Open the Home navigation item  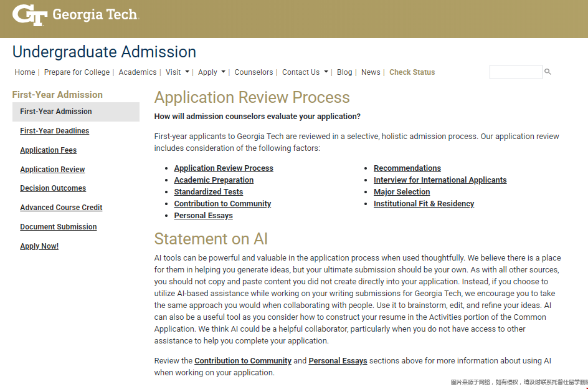pyautogui.click(x=25, y=72)
